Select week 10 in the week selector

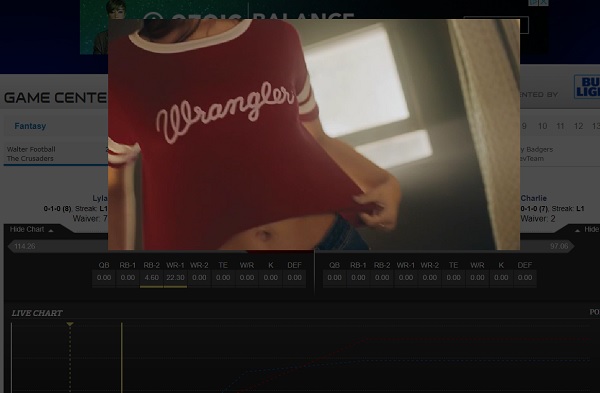542,126
